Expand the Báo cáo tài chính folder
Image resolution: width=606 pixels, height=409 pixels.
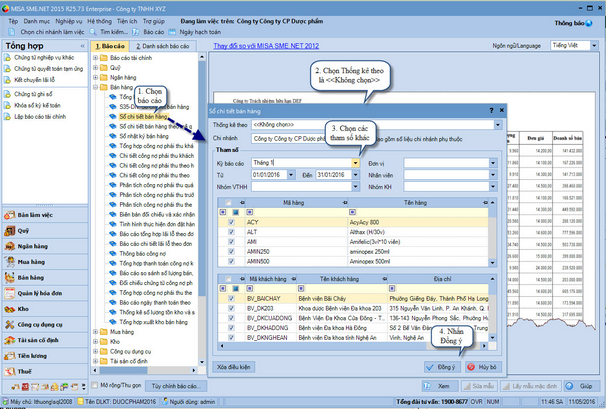(95, 58)
